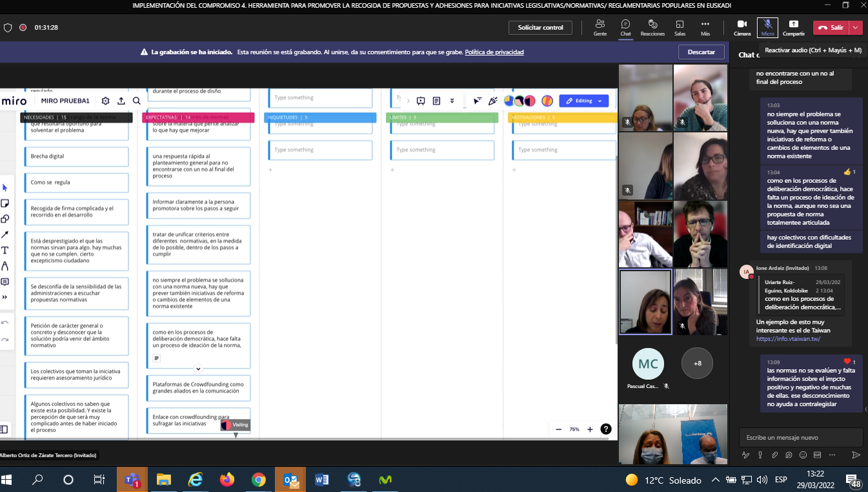Click the Escribe un mensaje nuevo field
Image resolution: width=868 pixels, height=492 pixels.
[800, 437]
